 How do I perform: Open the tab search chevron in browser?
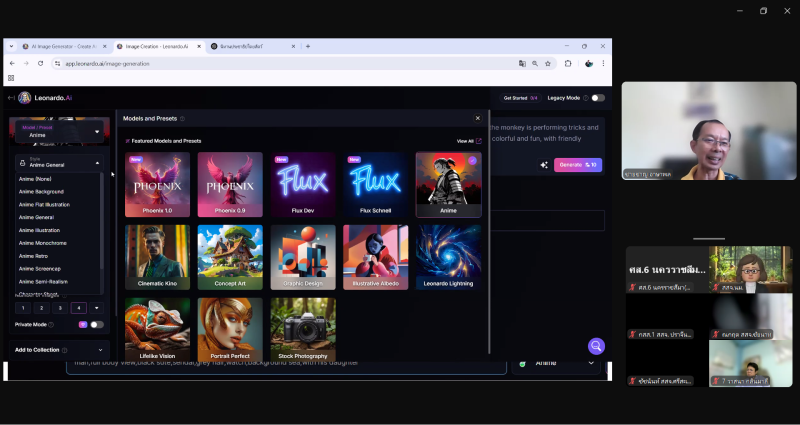[11, 46]
